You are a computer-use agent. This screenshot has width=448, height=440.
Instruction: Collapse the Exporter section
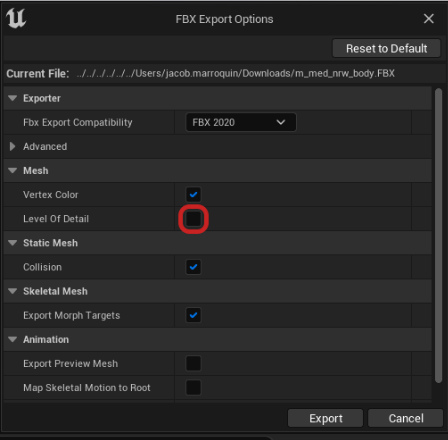click(x=13, y=98)
